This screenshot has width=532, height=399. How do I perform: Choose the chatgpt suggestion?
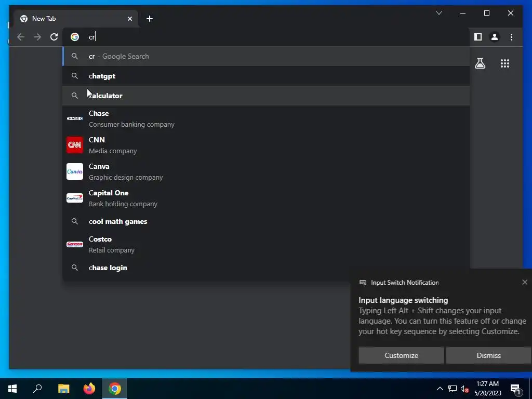coord(266,76)
